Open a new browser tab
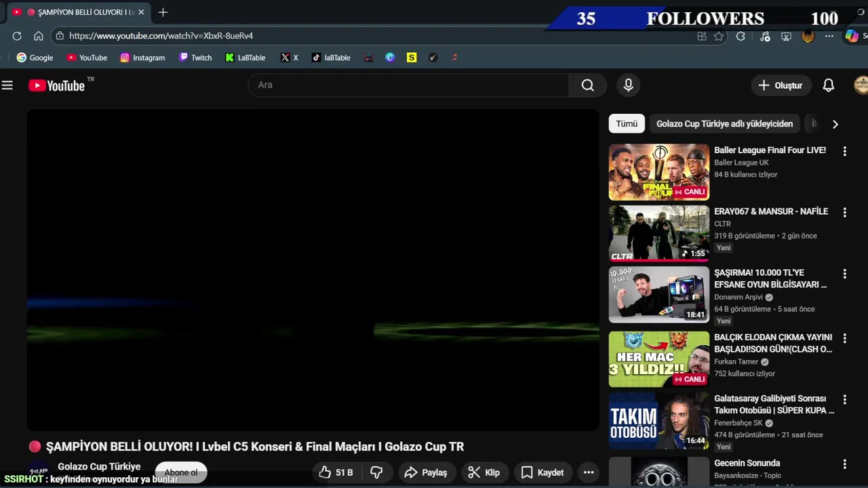Screen dimensions: 868x488 pos(163,12)
